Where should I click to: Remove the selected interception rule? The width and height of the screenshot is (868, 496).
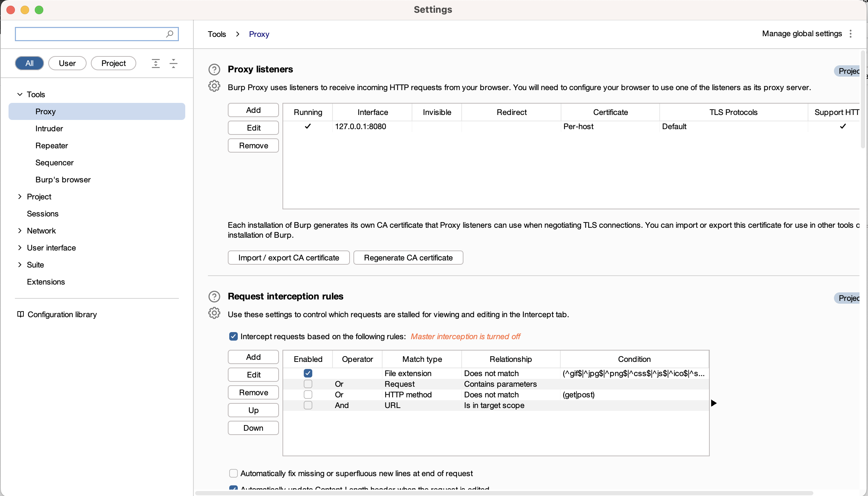253,392
